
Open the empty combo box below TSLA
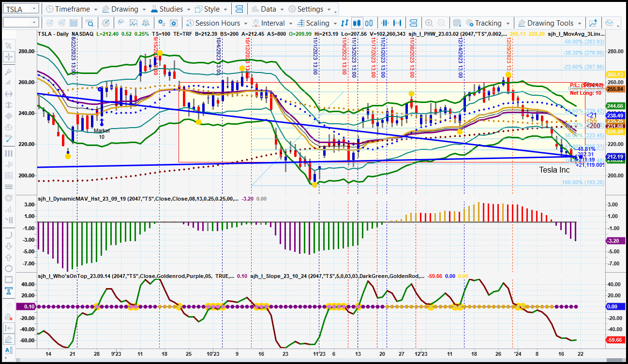coord(21,22)
